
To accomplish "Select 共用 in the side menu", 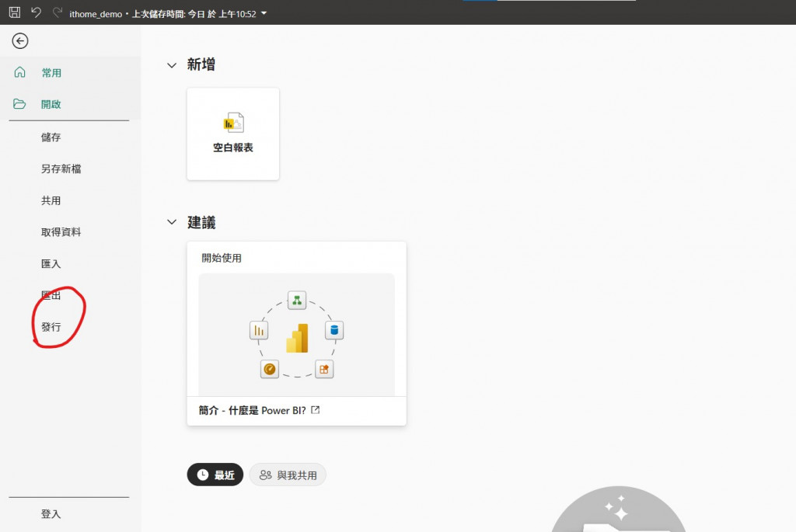I will pyautogui.click(x=51, y=201).
